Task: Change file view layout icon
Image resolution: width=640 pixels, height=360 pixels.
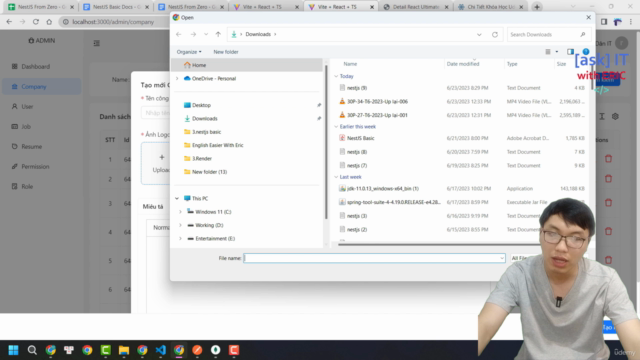Action: tap(548, 52)
